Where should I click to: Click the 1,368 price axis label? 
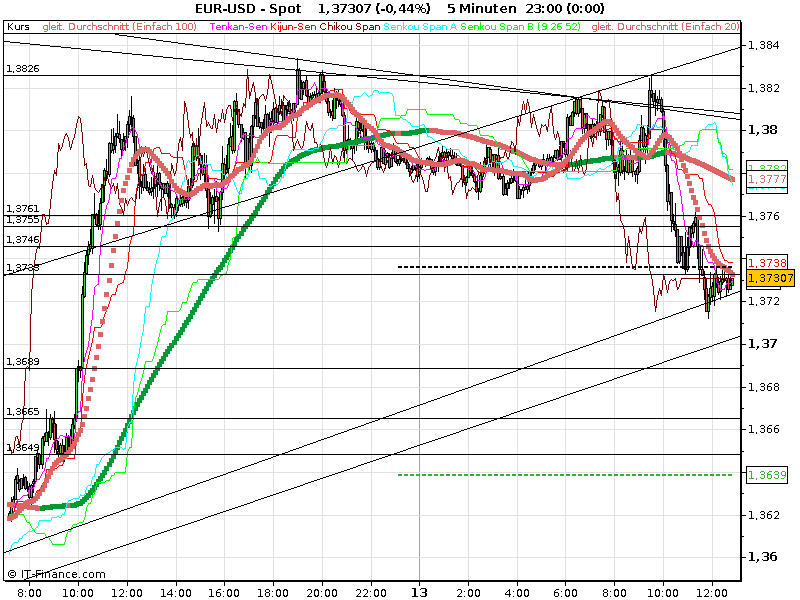point(764,387)
